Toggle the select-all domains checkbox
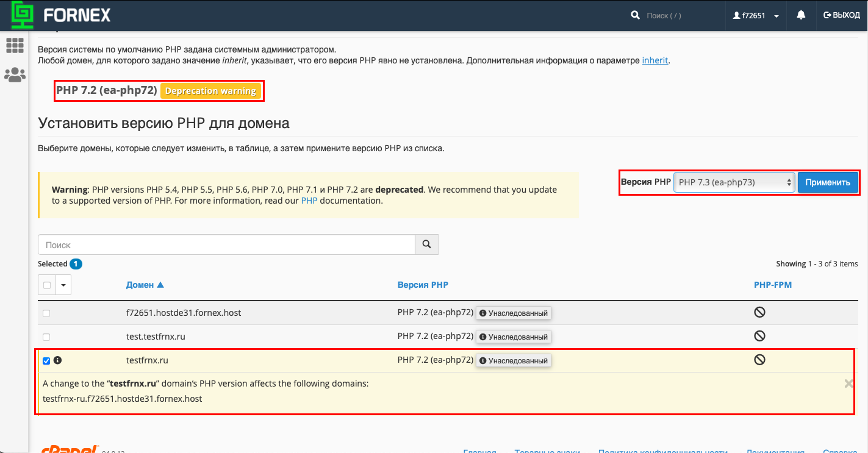This screenshot has width=868, height=453. (x=47, y=285)
